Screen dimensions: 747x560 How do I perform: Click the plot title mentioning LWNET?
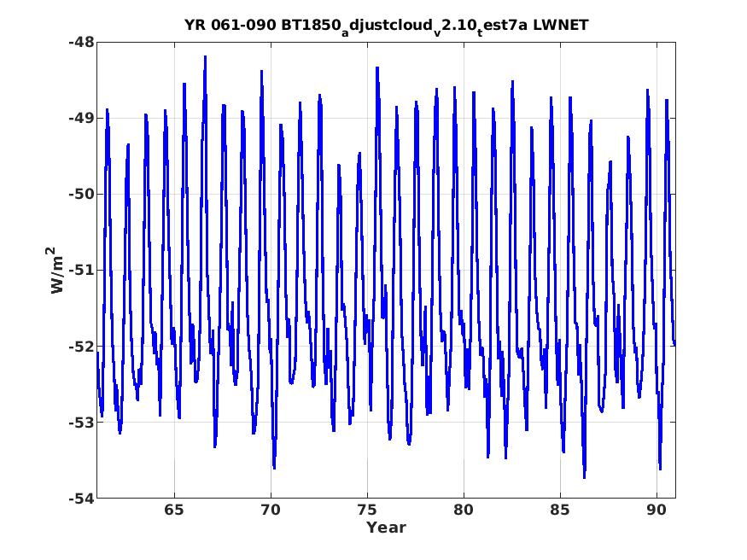387,26
